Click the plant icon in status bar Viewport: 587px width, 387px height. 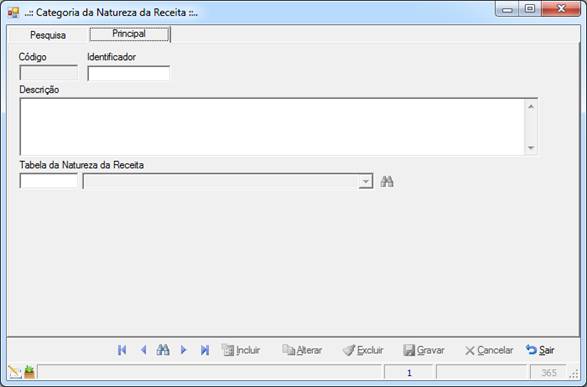(29, 372)
